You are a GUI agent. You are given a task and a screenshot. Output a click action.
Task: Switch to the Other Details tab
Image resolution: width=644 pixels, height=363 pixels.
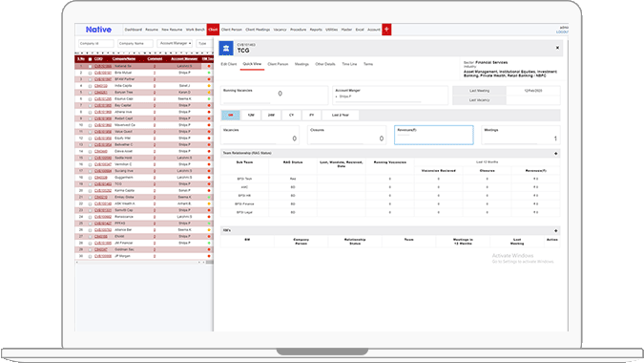pos(325,64)
